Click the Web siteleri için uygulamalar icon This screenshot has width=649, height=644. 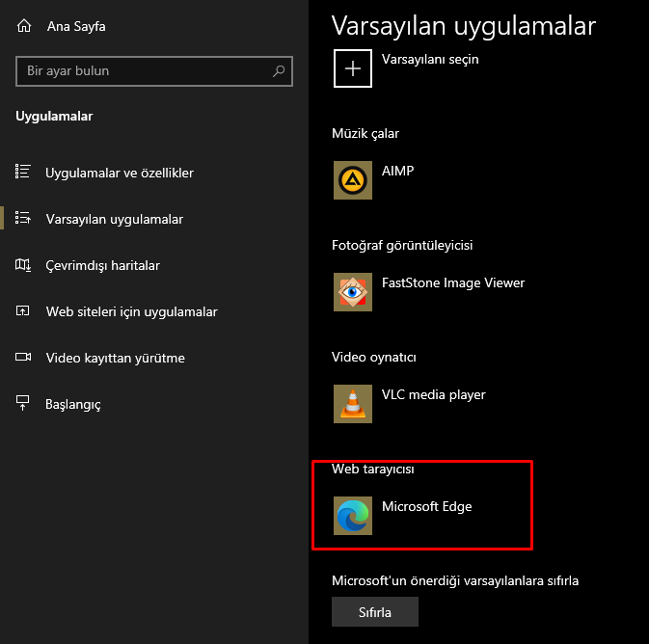click(x=23, y=310)
